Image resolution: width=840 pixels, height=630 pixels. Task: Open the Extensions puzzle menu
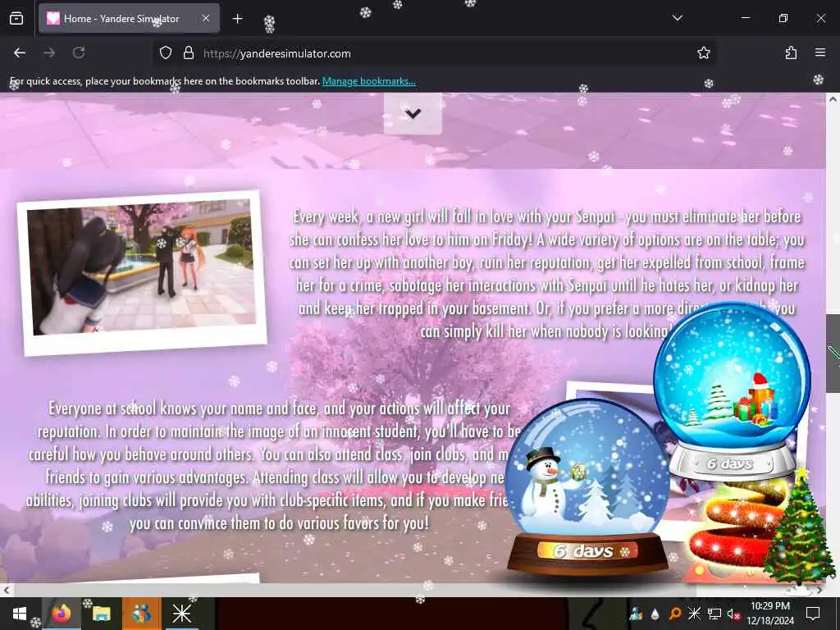pyautogui.click(x=791, y=52)
